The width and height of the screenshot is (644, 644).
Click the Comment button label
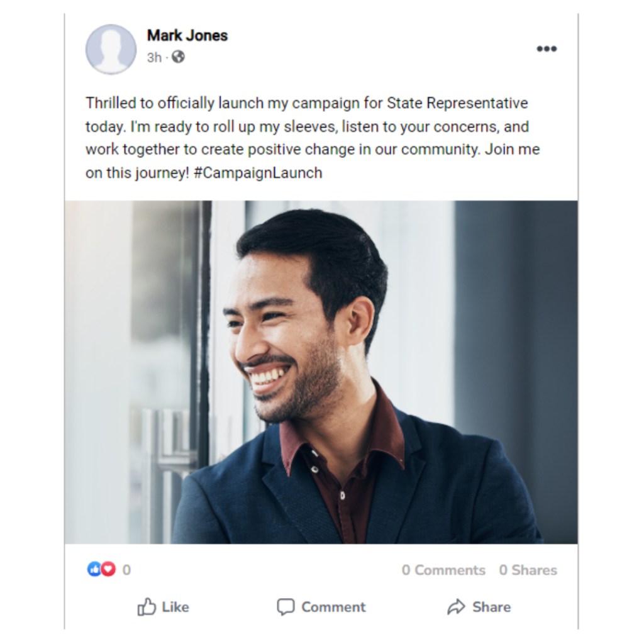pos(333,607)
